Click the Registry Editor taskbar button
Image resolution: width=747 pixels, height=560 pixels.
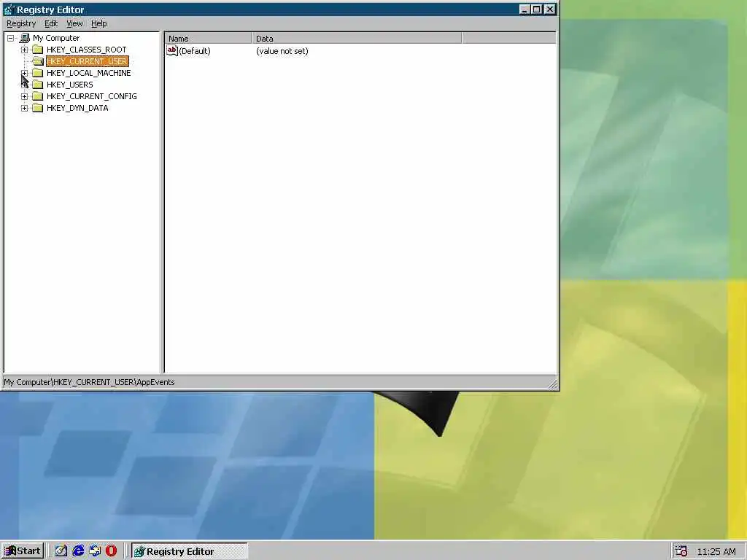[x=189, y=551]
